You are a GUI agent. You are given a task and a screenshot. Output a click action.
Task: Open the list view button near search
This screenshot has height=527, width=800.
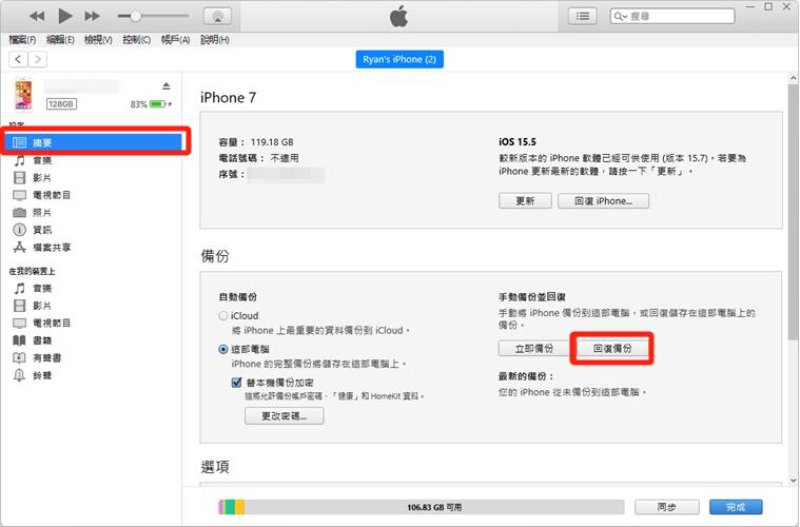pos(583,16)
